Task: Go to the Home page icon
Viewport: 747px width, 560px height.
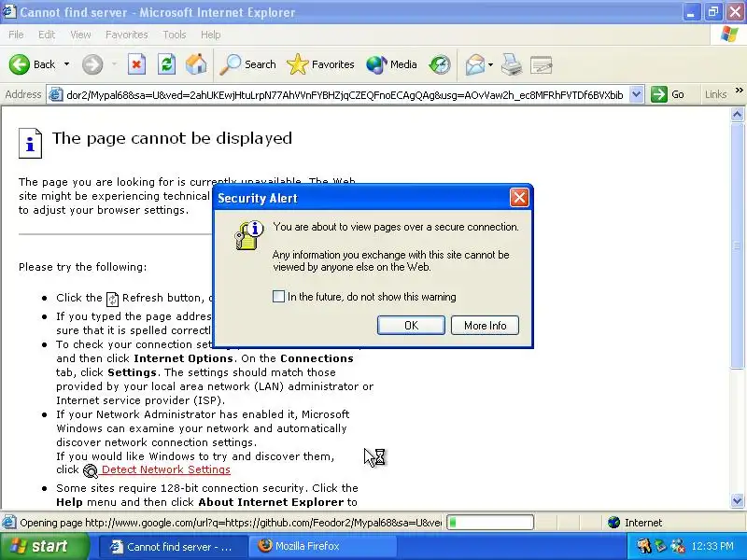Action: (196, 64)
